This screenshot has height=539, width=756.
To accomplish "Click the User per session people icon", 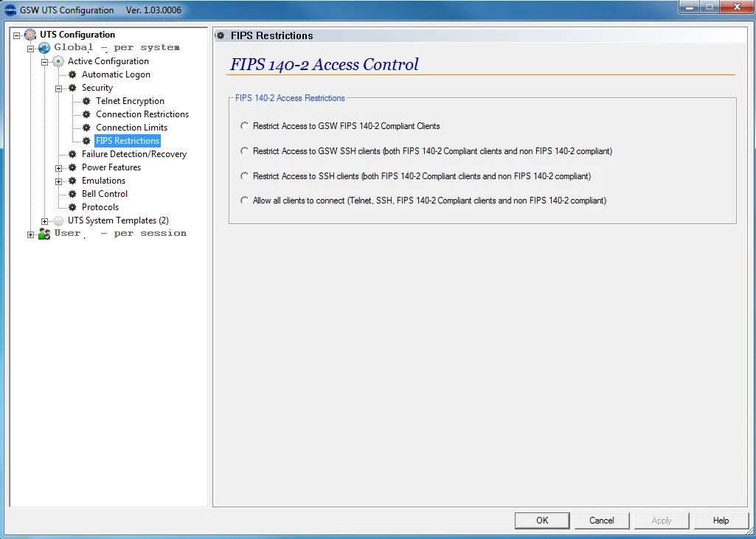I will pos(44,234).
